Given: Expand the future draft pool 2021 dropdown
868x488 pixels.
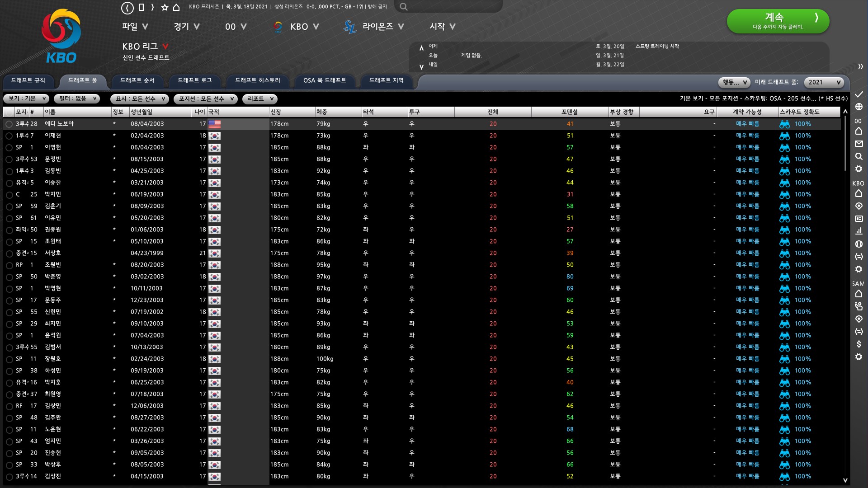Looking at the screenshot, I should pyautogui.click(x=824, y=82).
